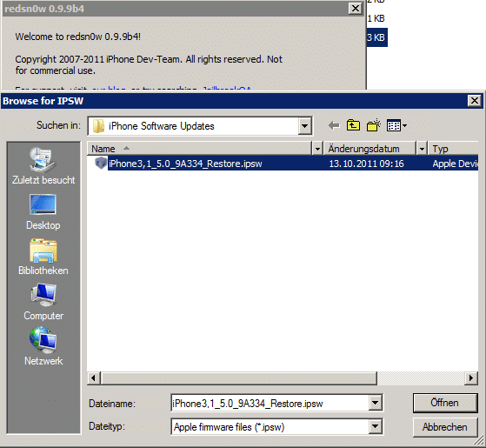486x448 pixels.
Task: Click into the Dateiname text field
Action: point(270,403)
